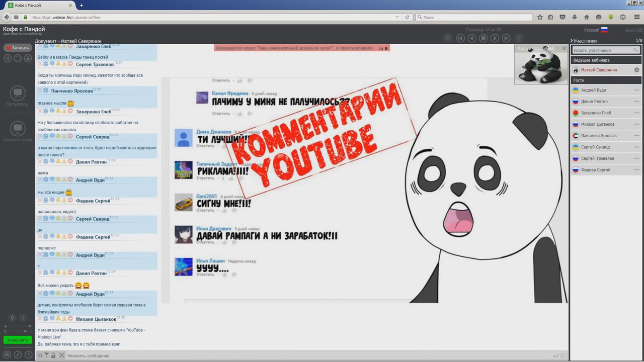Click the panda webcam thumbnail

click(x=541, y=65)
